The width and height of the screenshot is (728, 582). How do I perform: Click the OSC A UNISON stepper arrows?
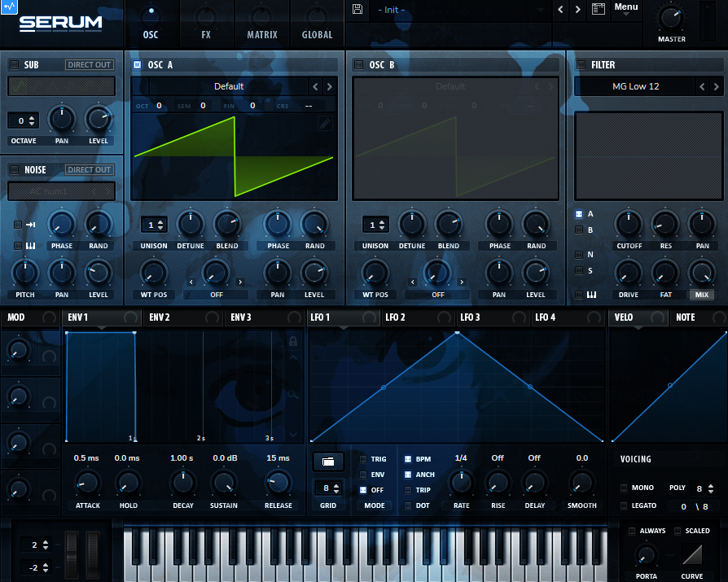[x=160, y=225]
